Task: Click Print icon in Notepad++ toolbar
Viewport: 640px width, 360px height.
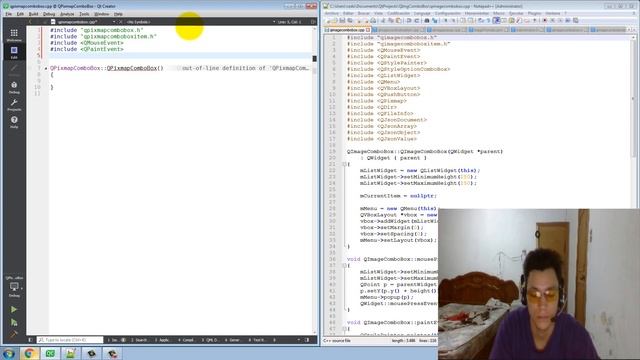Action: click(373, 20)
